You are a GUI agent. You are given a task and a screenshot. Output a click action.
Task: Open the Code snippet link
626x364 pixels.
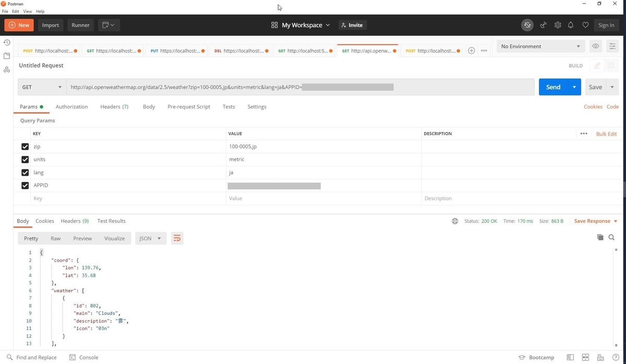[x=612, y=106]
